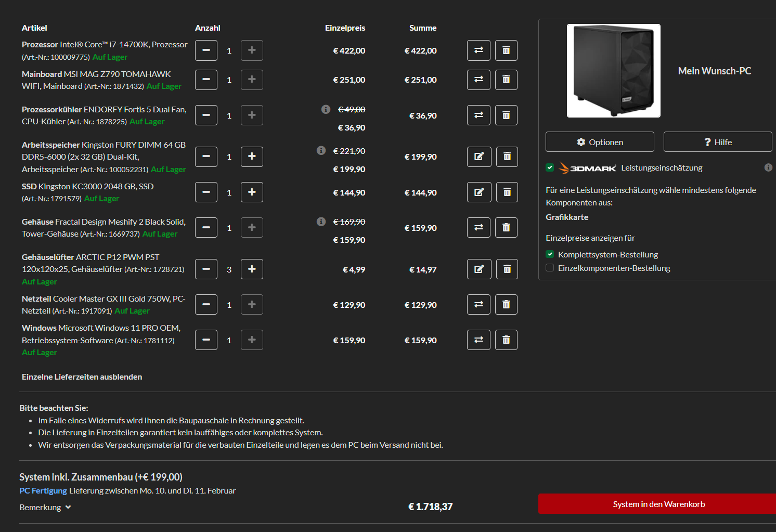Remove the Cooler Master power supply
This screenshot has width=776, height=532.
(x=506, y=304)
